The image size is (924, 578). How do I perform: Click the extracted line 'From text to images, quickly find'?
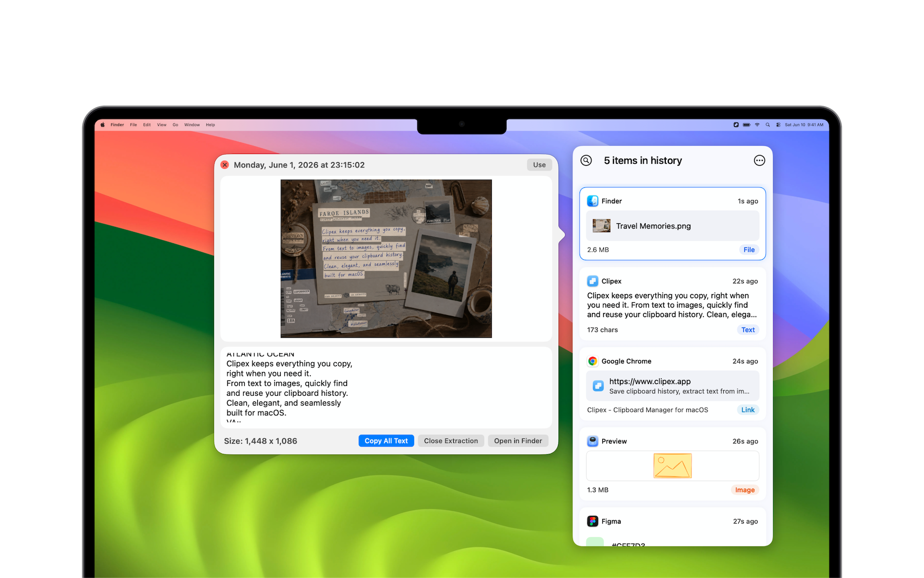click(x=287, y=383)
